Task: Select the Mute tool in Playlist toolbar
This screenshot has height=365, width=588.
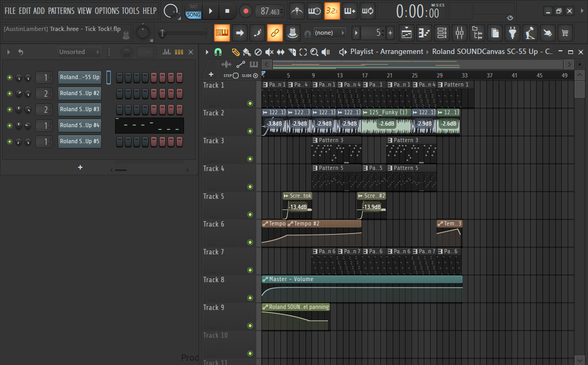Action: pyautogui.click(x=269, y=52)
